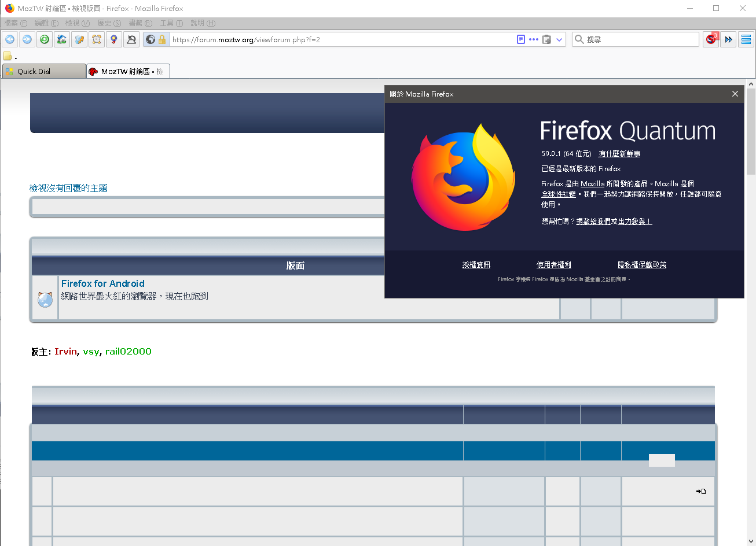This screenshot has width=756, height=546.
Task: Click the Back navigation arrow button
Action: tap(10, 39)
